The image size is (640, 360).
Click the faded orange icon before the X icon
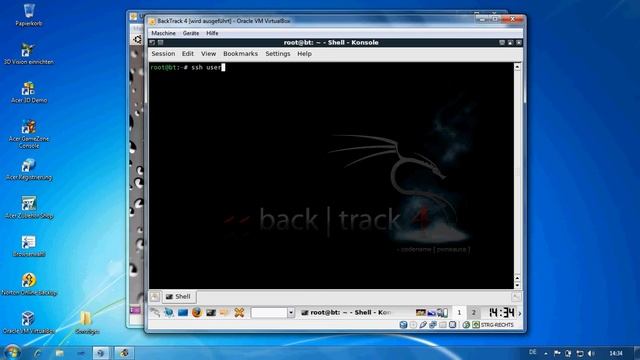click(224, 313)
